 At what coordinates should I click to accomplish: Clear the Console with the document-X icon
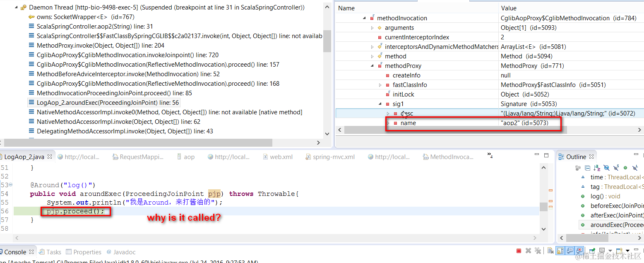point(551,251)
